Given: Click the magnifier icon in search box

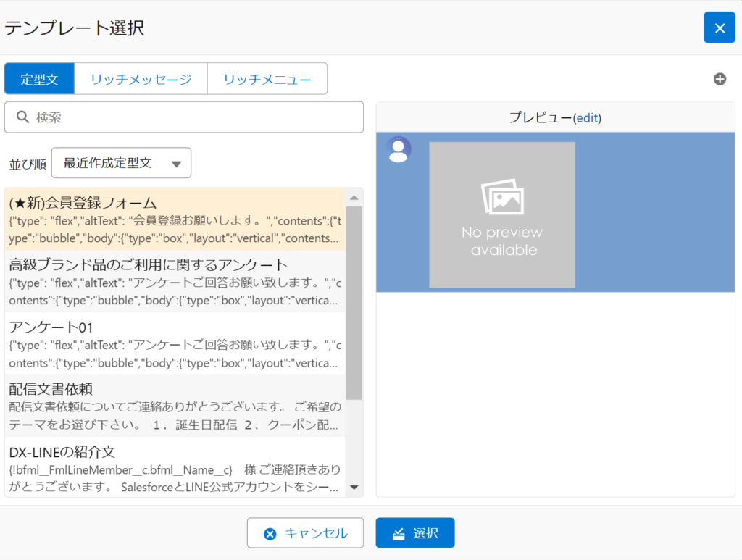Looking at the screenshot, I should (22, 117).
